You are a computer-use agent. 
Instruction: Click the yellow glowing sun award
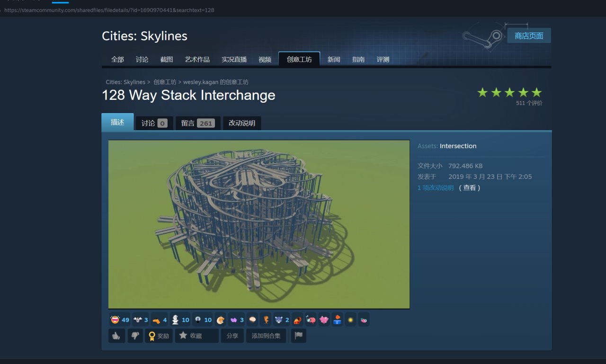click(350, 320)
